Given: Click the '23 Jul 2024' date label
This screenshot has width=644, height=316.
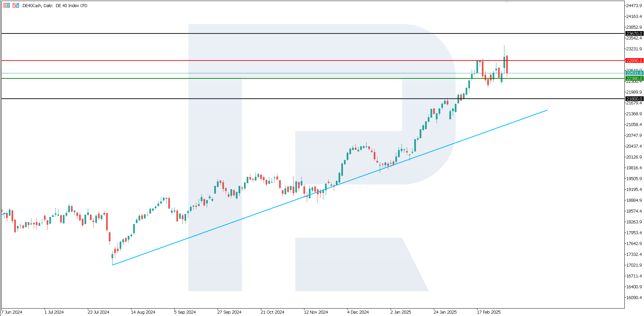Looking at the screenshot, I should (x=98, y=312).
